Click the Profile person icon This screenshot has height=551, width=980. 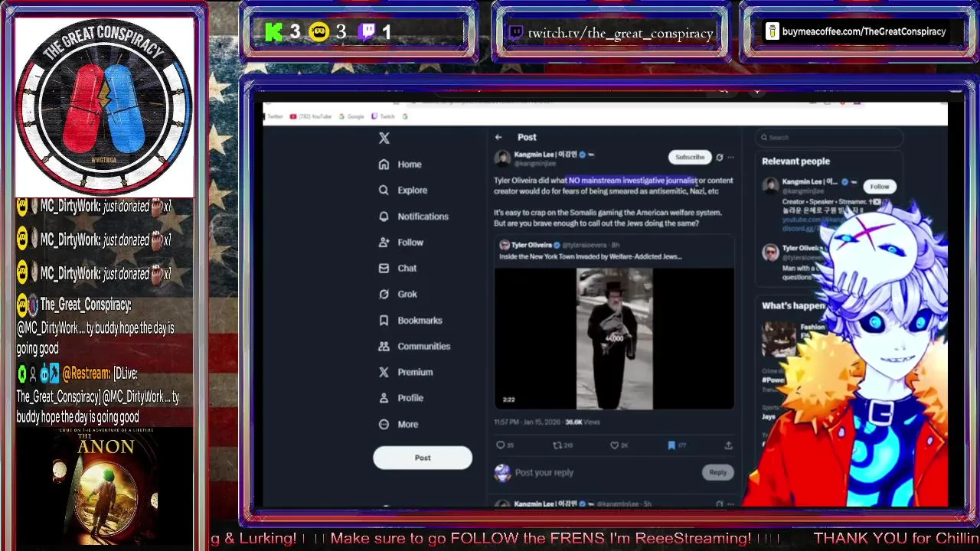384,398
